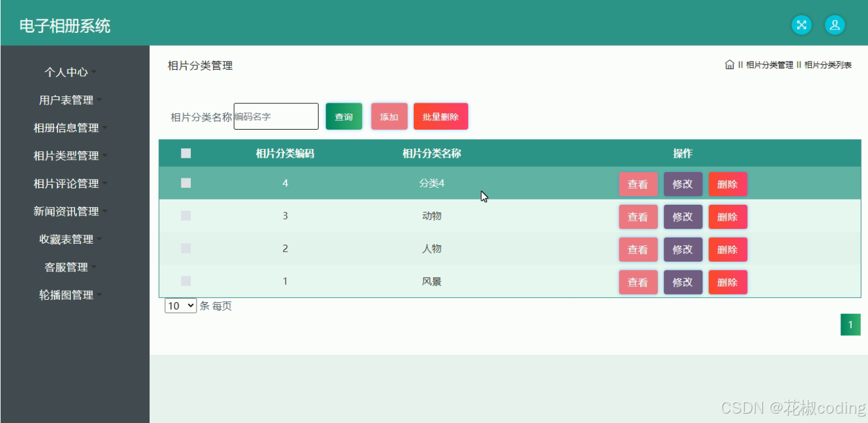The height and width of the screenshot is (423, 868).
Task: Expand the 用户表管理 sidebar menu
Action: 70,100
